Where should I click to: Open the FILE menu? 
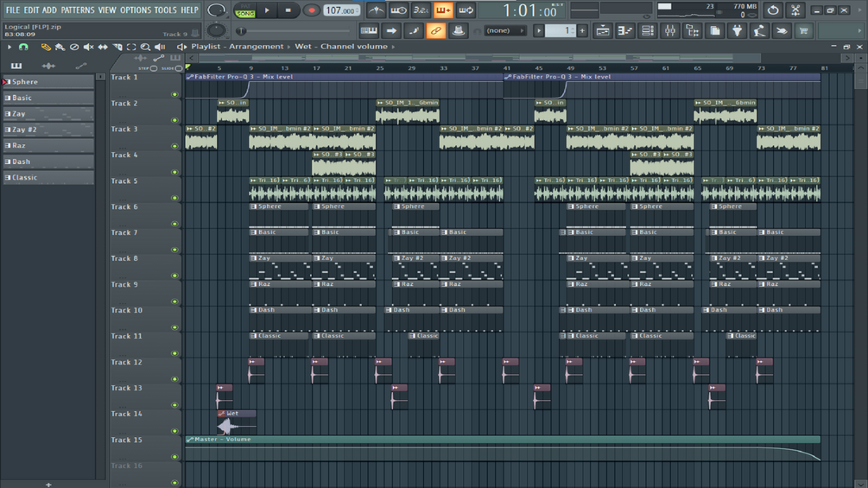coord(12,10)
